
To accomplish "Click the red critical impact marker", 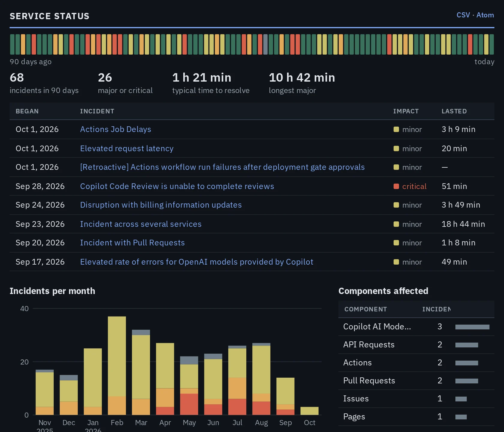I will (396, 186).
